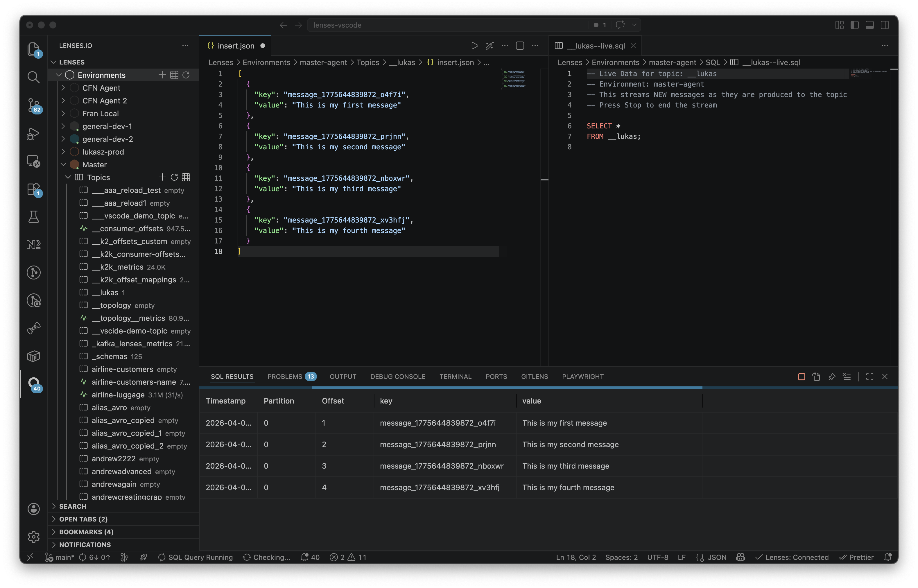Viewport: 918px width, 588px height.
Task: Open Customize Layout in title bar
Action: 839,25
